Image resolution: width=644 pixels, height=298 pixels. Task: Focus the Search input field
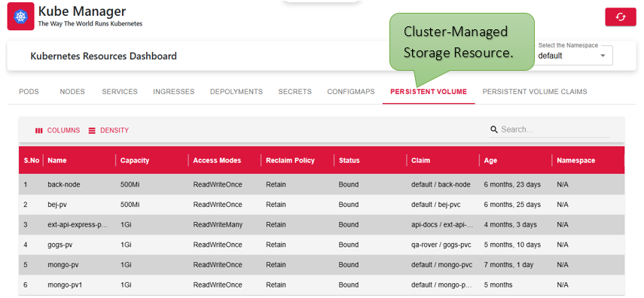point(555,129)
